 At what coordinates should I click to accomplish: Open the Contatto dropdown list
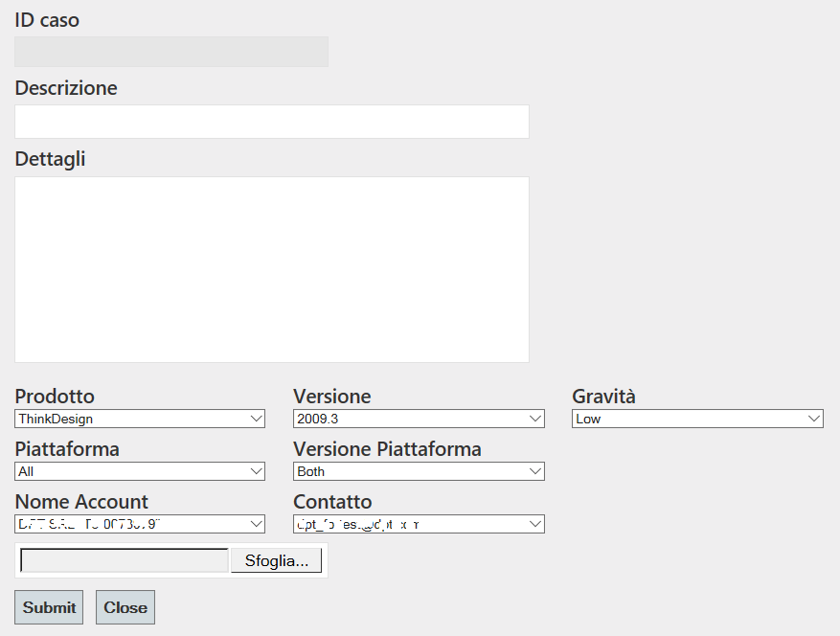pyautogui.click(x=419, y=524)
